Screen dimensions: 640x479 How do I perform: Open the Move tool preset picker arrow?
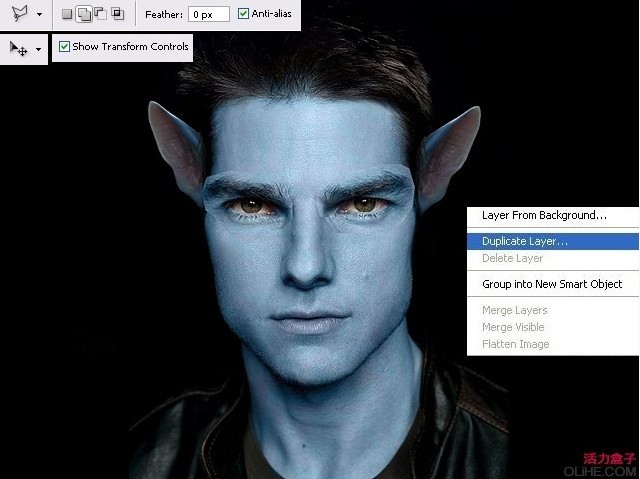[38, 49]
